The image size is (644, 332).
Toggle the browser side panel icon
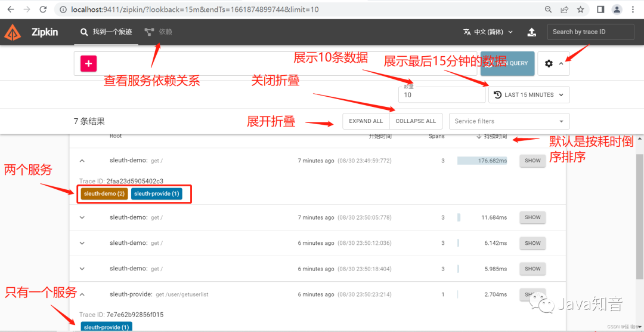tap(600, 10)
